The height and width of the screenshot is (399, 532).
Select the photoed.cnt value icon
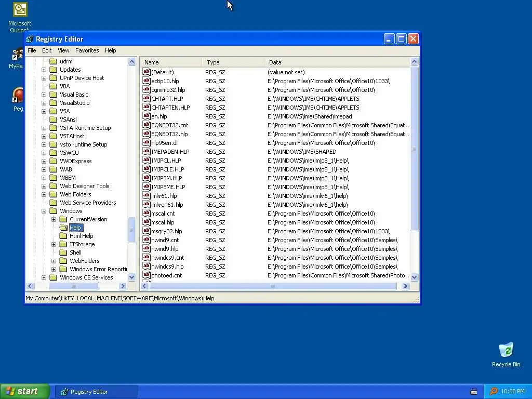coord(146,275)
